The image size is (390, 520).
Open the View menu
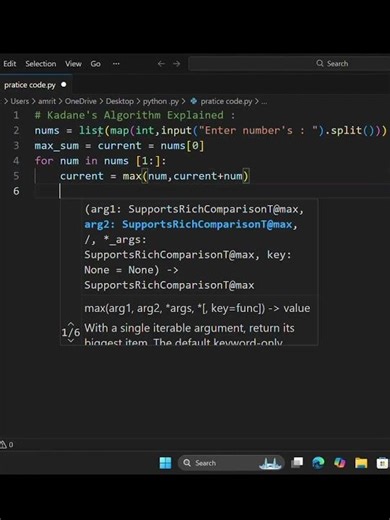point(73,64)
